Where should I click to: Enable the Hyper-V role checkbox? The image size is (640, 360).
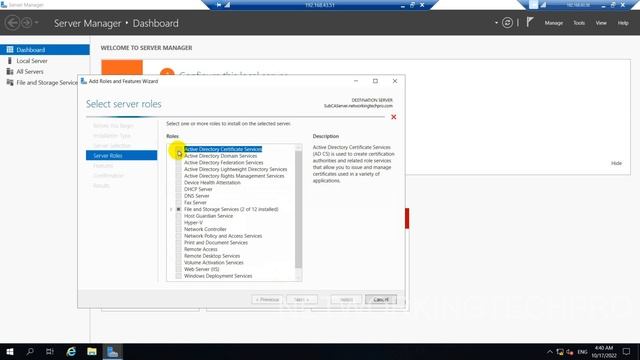[x=179, y=222]
